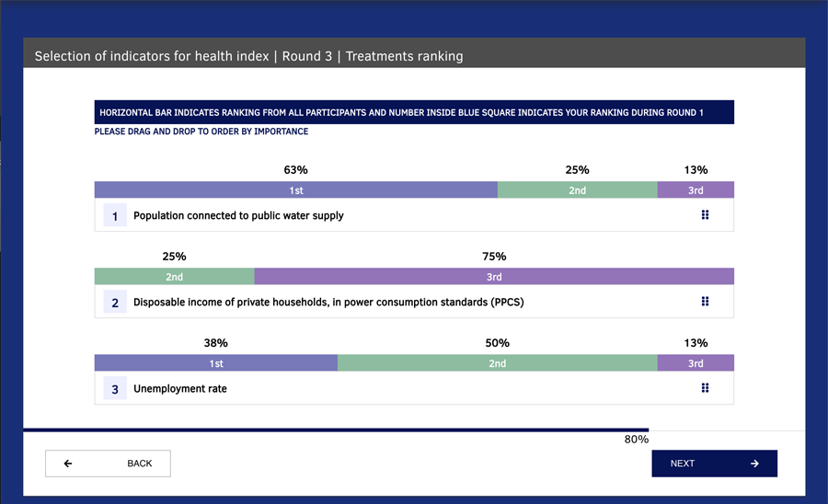
Task: Click the right arrow icon in Next button
Action: tap(754, 464)
